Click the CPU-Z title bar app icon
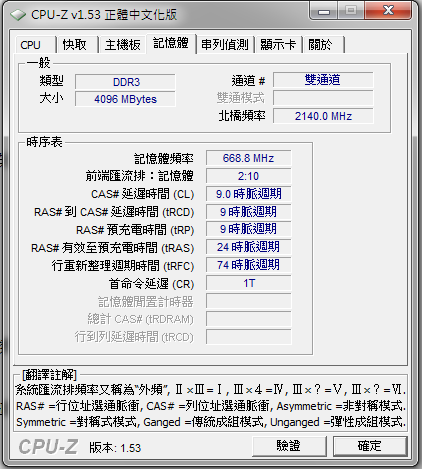The width and height of the screenshot is (422, 469). tap(18, 15)
